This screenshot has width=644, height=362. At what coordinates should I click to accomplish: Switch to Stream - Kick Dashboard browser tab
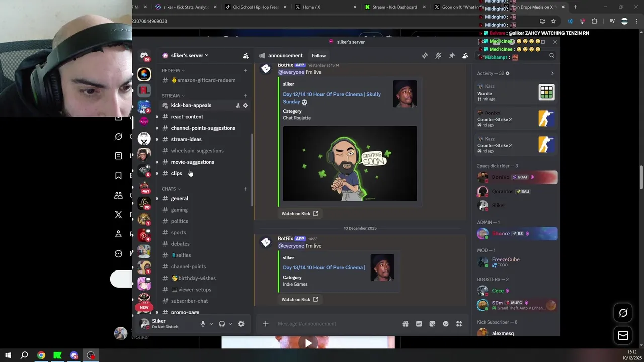tap(394, 7)
